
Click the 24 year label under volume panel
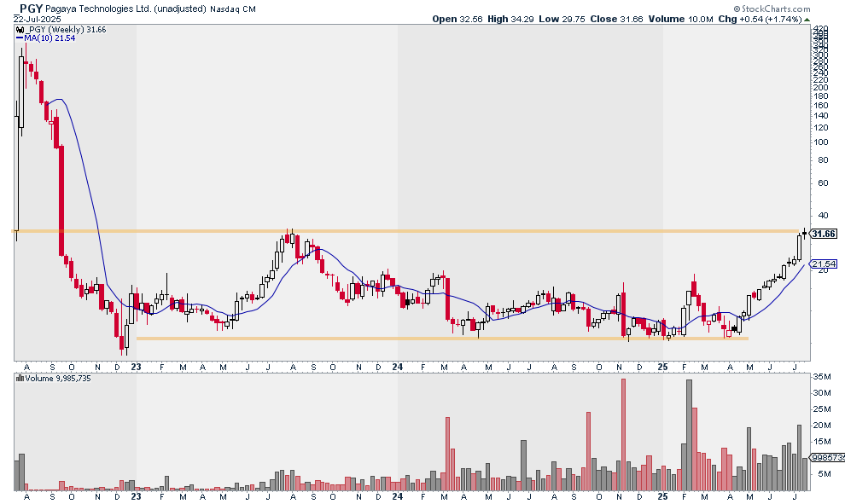coord(397,496)
